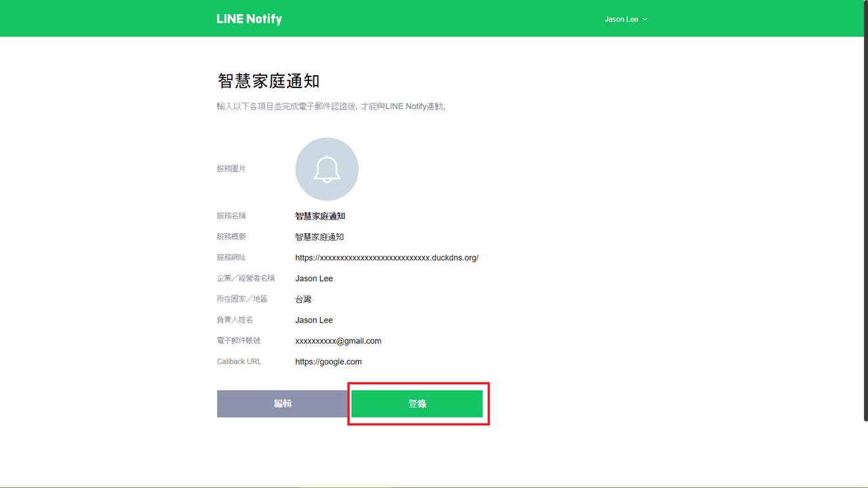
Task: Click the LINE Notify logo
Action: [249, 19]
